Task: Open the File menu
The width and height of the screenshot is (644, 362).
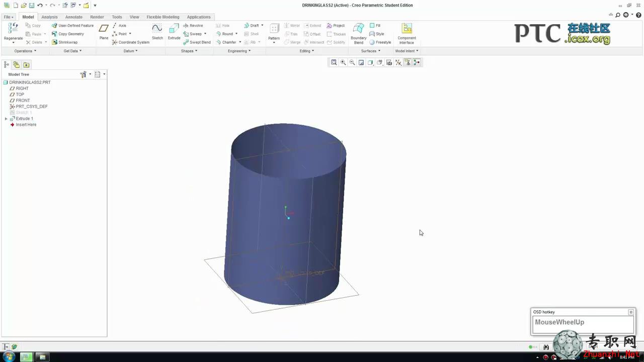Action: (x=9, y=17)
